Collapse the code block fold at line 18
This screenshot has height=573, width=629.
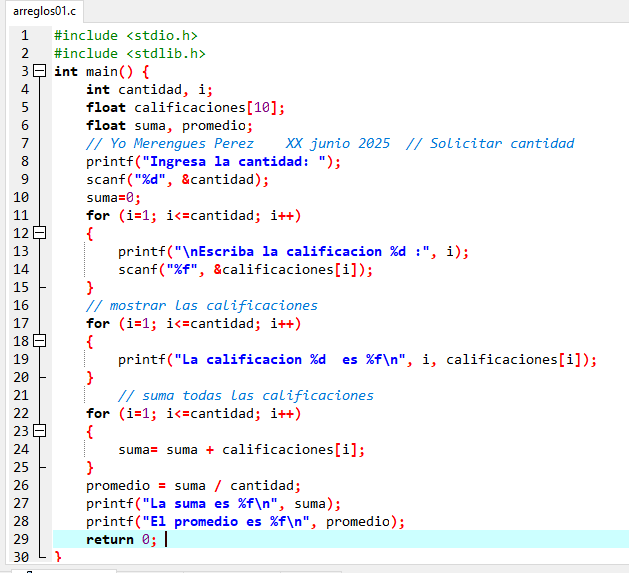[x=40, y=341]
